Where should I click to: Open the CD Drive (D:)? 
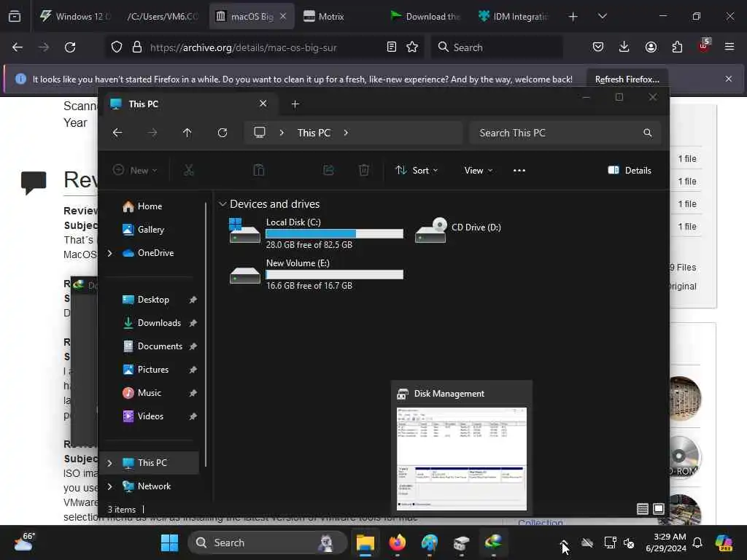click(458, 230)
